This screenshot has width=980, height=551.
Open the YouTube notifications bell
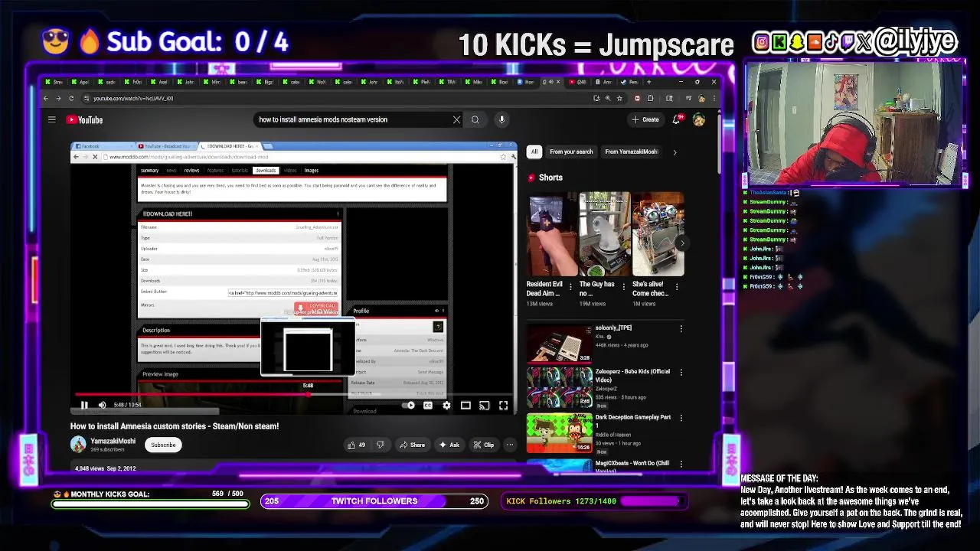[x=677, y=119]
